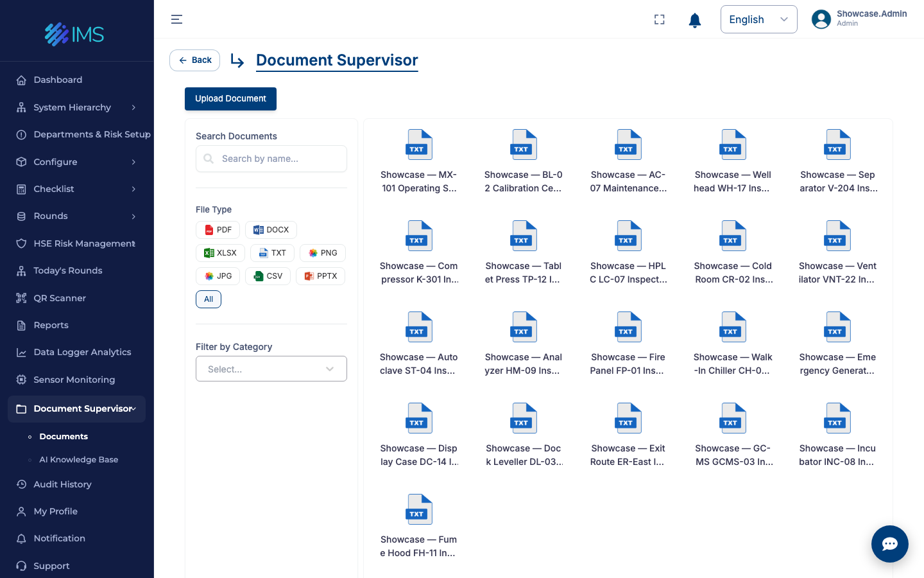
Task: Click the Back button
Action: coord(194,60)
